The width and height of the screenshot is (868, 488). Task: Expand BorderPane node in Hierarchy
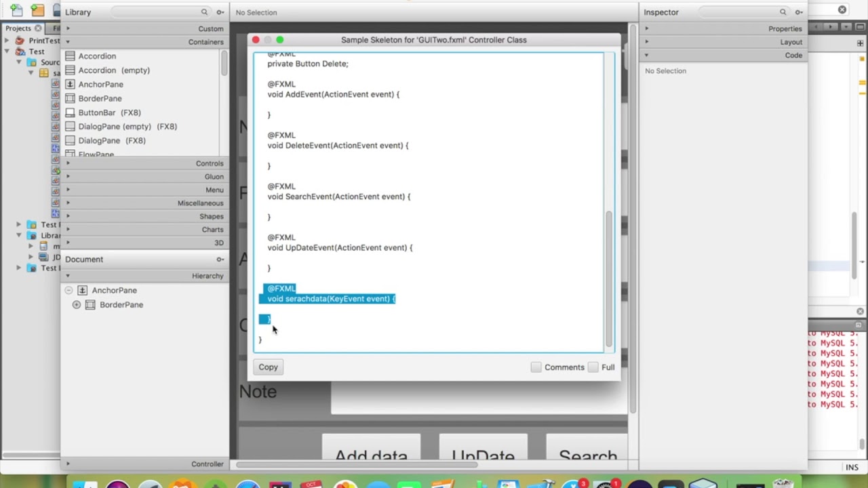(77, 305)
